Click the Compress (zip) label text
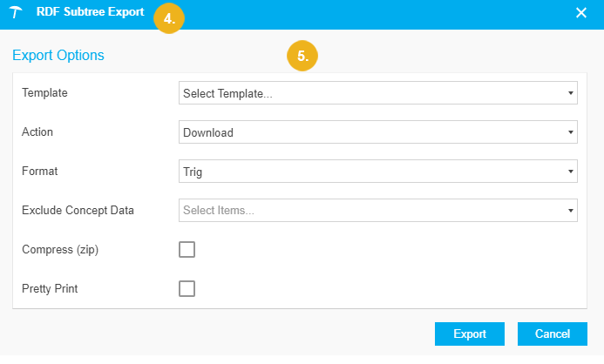Image resolution: width=604 pixels, height=364 pixels. click(60, 249)
